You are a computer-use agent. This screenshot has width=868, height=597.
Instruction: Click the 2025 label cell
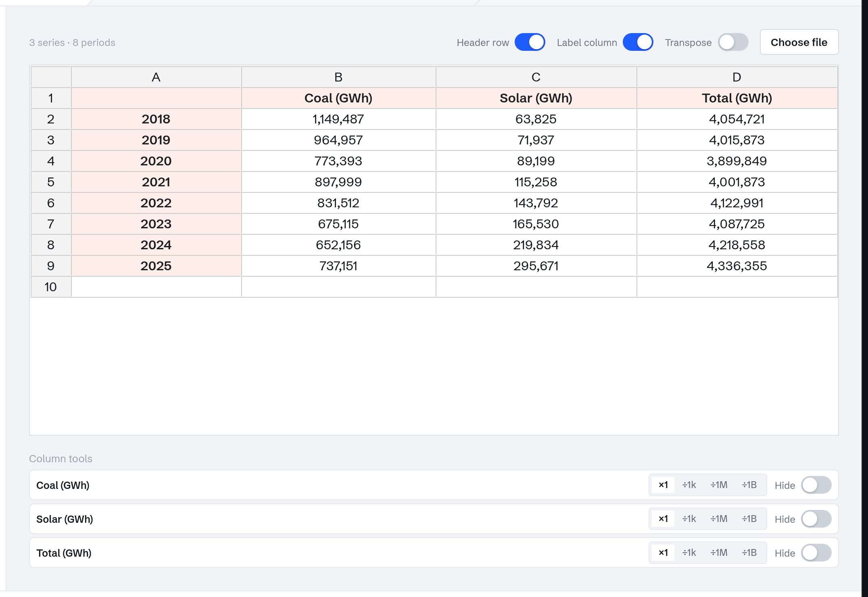pyautogui.click(x=156, y=266)
